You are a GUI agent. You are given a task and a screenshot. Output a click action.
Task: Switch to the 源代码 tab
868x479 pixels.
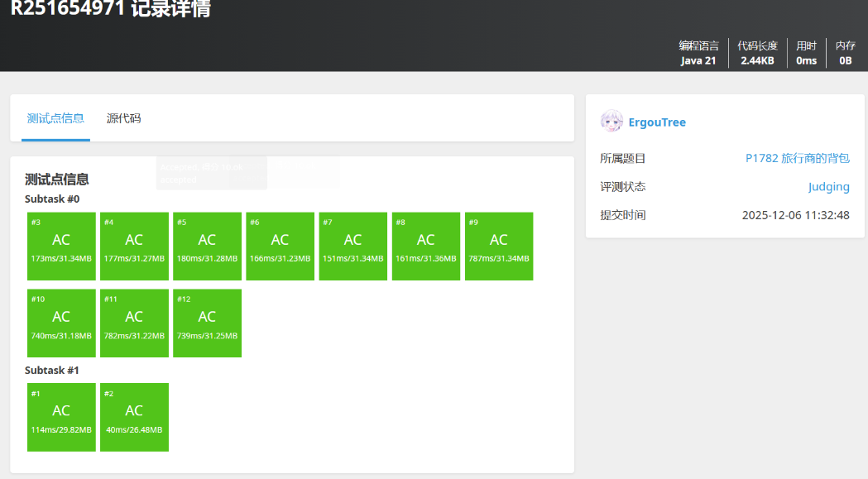[x=123, y=118]
